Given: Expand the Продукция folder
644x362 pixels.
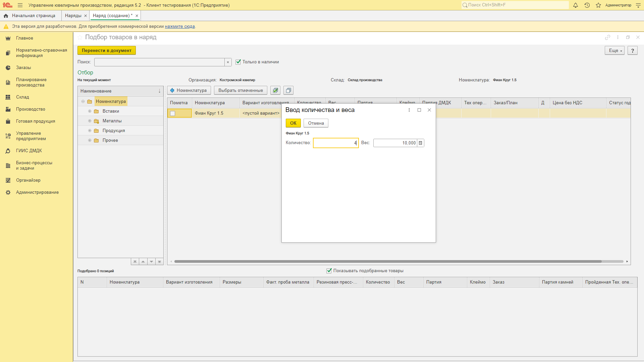Looking at the screenshot, I should [x=90, y=131].
